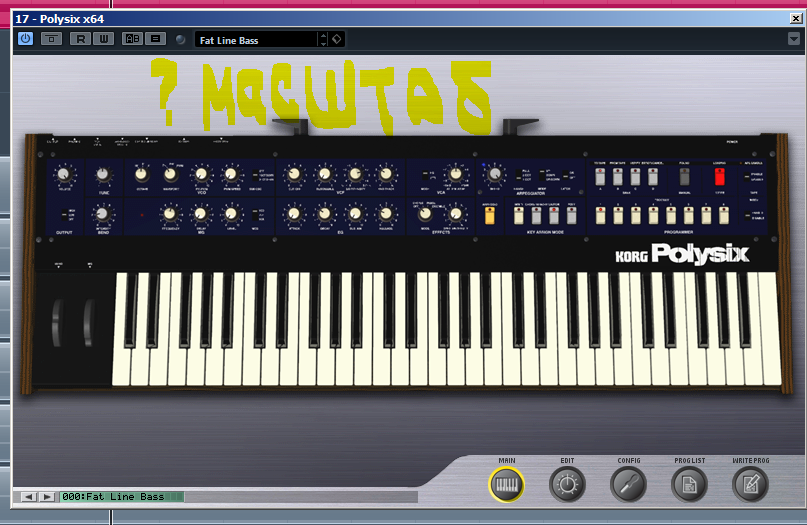The width and height of the screenshot is (807, 525).
Task: Click the VCF EG INTENSITY knob
Action: 355,174
